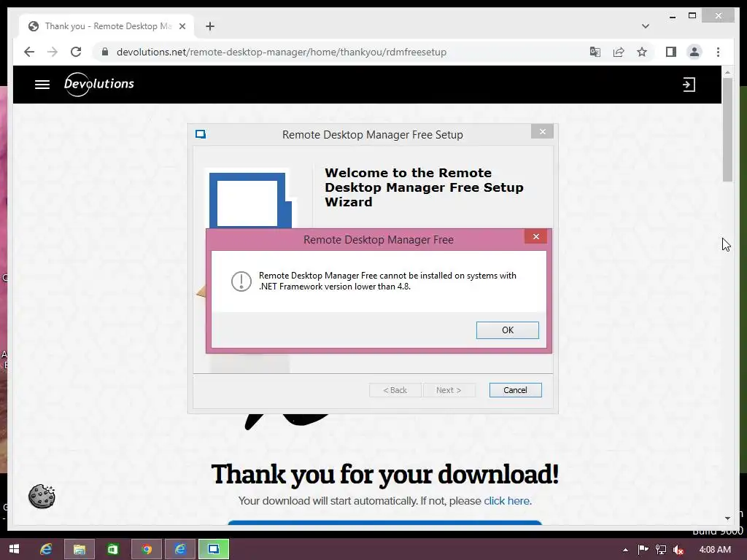Open the Chrome three-dot menu
The image size is (747, 560).
coord(718,52)
